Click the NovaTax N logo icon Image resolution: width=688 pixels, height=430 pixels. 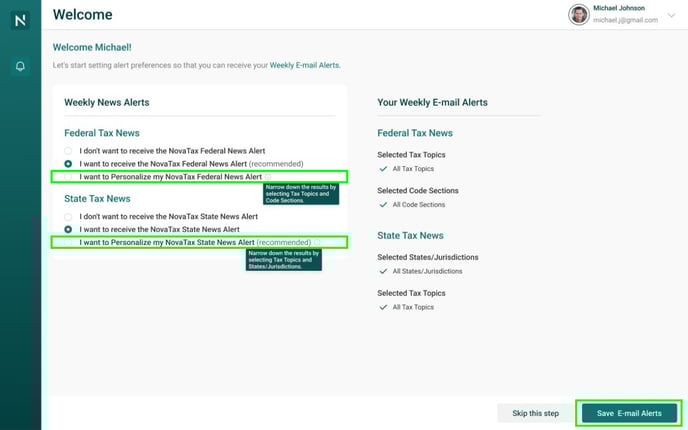tap(20, 20)
